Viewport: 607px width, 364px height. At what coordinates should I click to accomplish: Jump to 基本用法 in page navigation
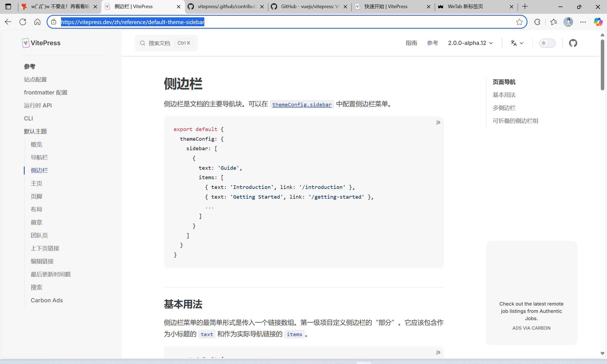(x=504, y=95)
